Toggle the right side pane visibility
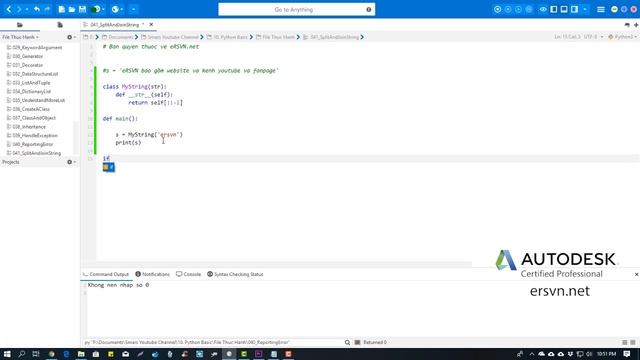This screenshot has height=360, width=640. click(574, 9)
